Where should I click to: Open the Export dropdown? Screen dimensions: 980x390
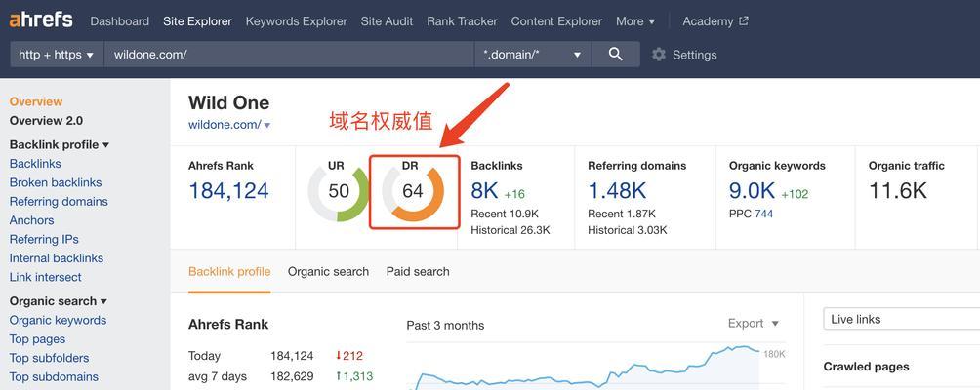coord(754,324)
